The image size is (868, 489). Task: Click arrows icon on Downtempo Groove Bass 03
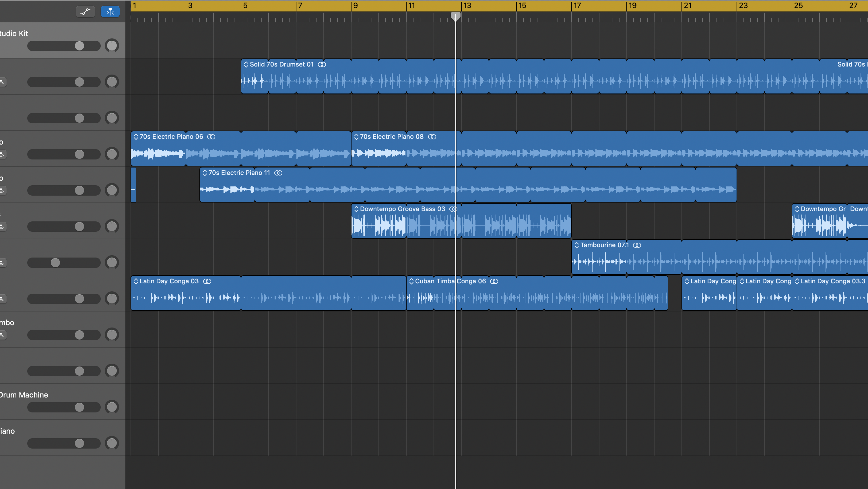[x=356, y=209]
